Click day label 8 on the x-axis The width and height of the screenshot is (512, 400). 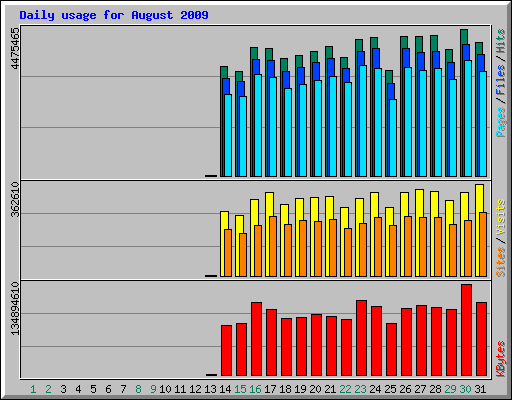pyautogui.click(x=138, y=389)
